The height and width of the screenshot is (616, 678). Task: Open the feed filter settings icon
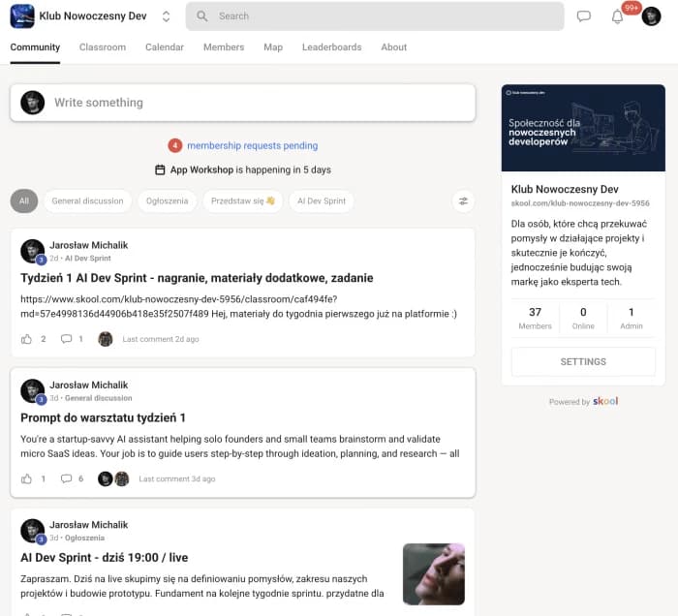click(x=463, y=201)
